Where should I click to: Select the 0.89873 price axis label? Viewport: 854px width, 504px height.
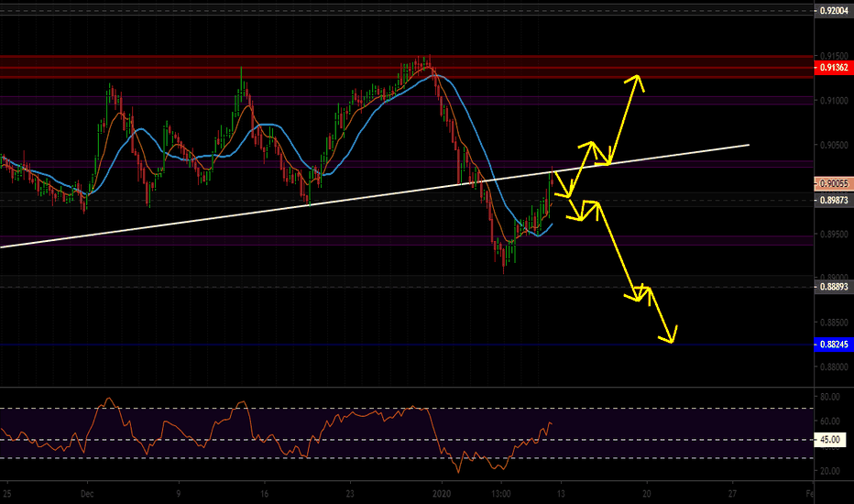pos(832,200)
